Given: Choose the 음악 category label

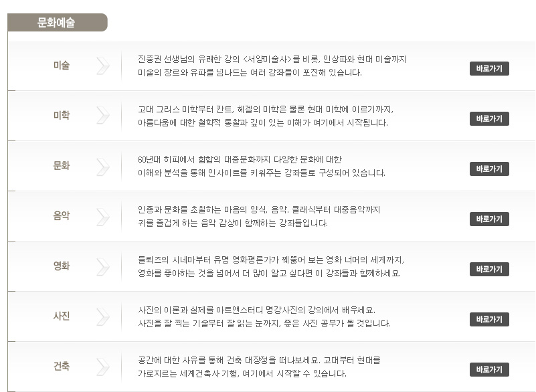Looking at the screenshot, I should coord(62,215).
